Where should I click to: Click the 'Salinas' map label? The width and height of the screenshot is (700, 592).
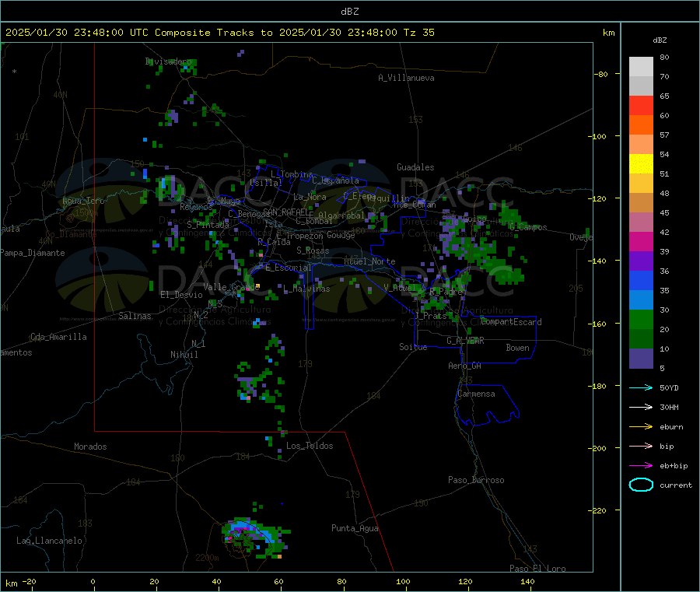[x=135, y=316]
